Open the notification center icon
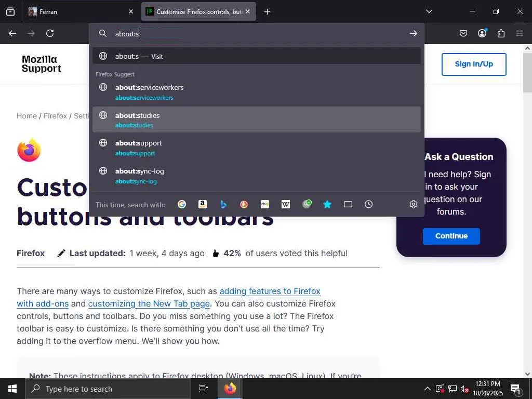 tap(515, 389)
